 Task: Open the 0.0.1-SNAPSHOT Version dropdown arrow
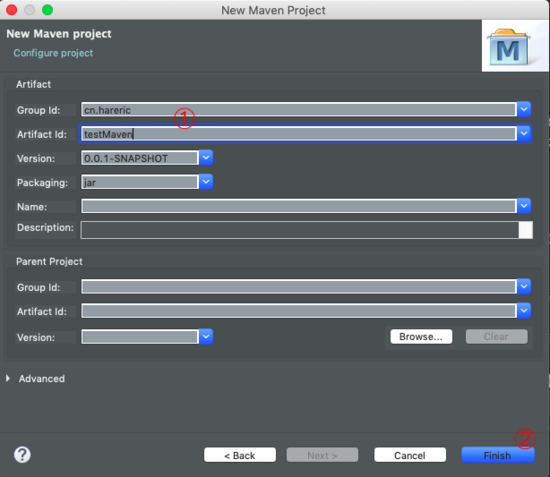(x=206, y=158)
